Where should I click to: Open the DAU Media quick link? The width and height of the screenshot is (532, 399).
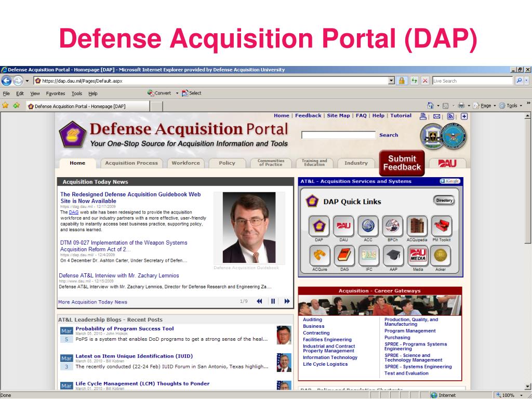[x=418, y=256]
